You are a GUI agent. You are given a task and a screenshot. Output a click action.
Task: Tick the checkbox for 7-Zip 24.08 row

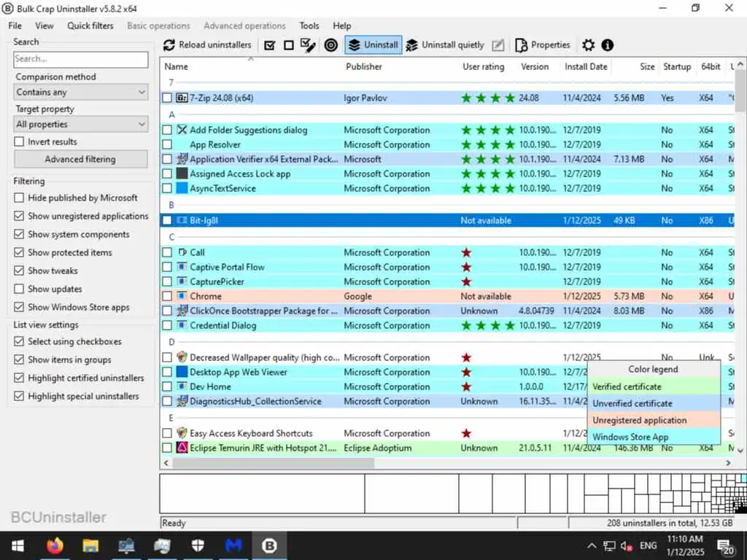click(x=167, y=98)
